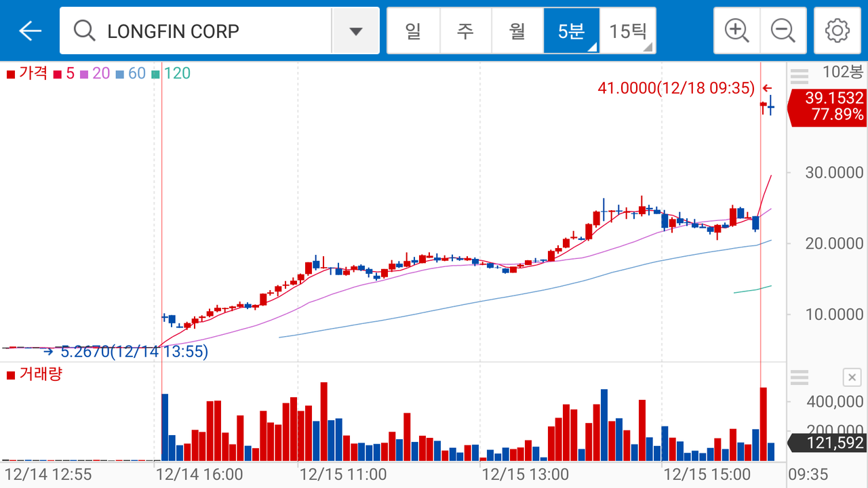Zoom out of the chart
The height and width of the screenshot is (488, 868).
click(783, 30)
